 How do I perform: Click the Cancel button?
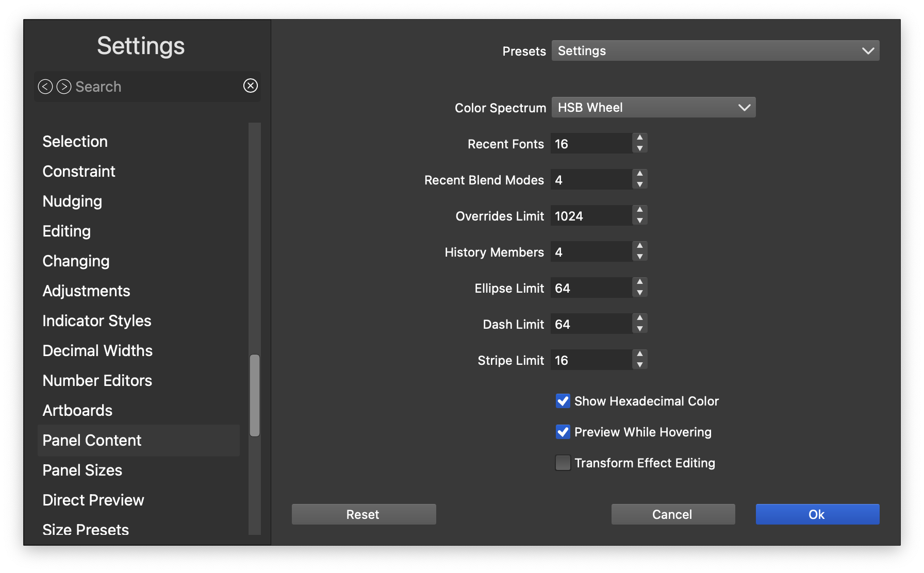point(673,514)
